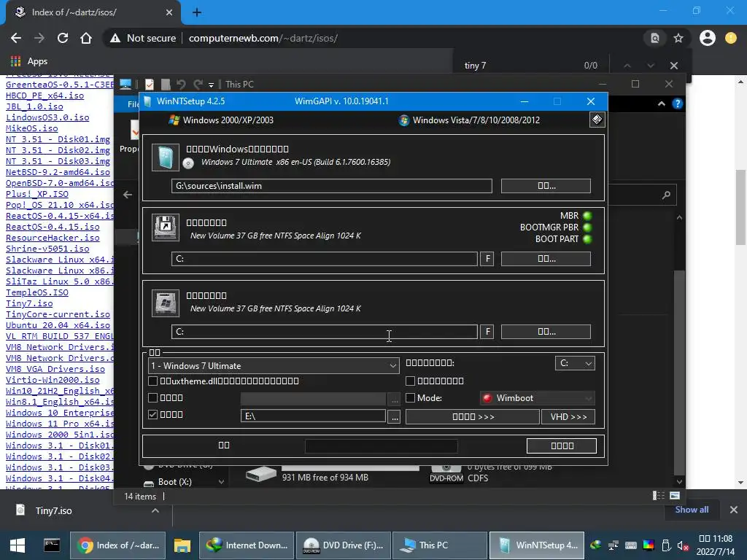Viewport: 747px width, 560px height.
Task: Click the browse button for install.wim source
Action: pyautogui.click(x=546, y=186)
